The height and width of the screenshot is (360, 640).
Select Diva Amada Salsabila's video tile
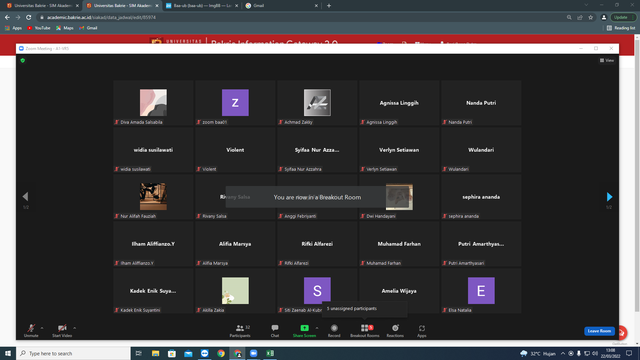[x=153, y=103]
